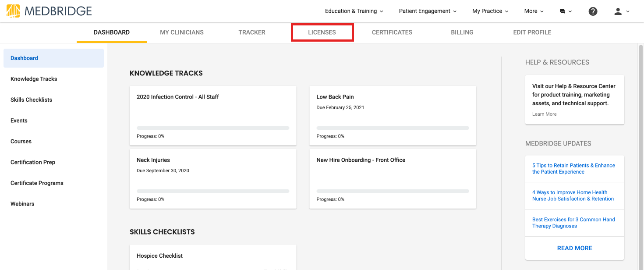Screen dimensions: 644x270
Task: Open the help question mark icon
Action: (x=593, y=11)
